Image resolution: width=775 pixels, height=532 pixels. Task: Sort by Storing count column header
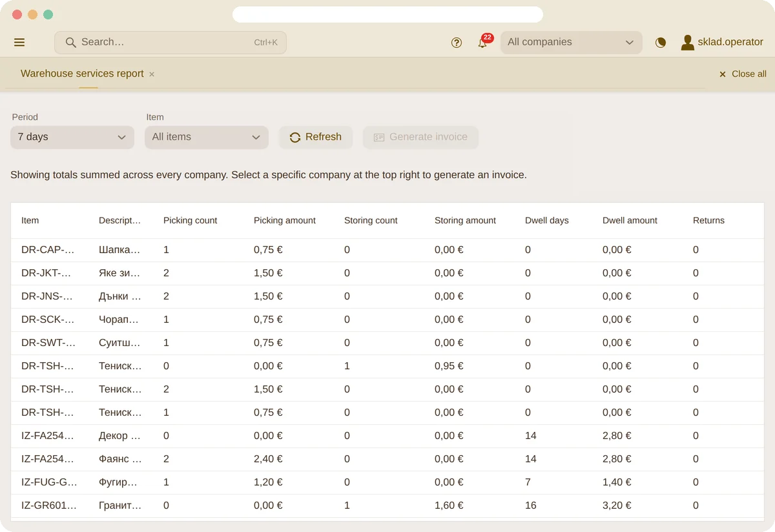(x=371, y=221)
